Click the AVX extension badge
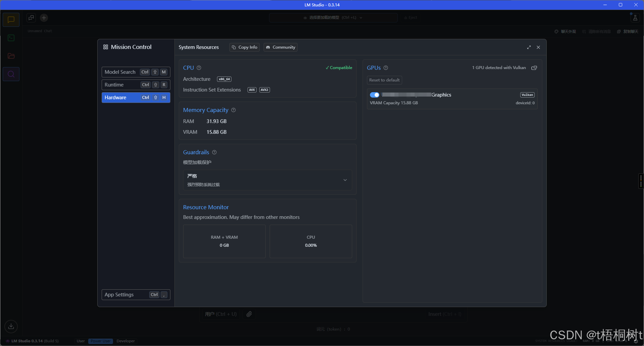The width and height of the screenshot is (644, 346). (252, 90)
